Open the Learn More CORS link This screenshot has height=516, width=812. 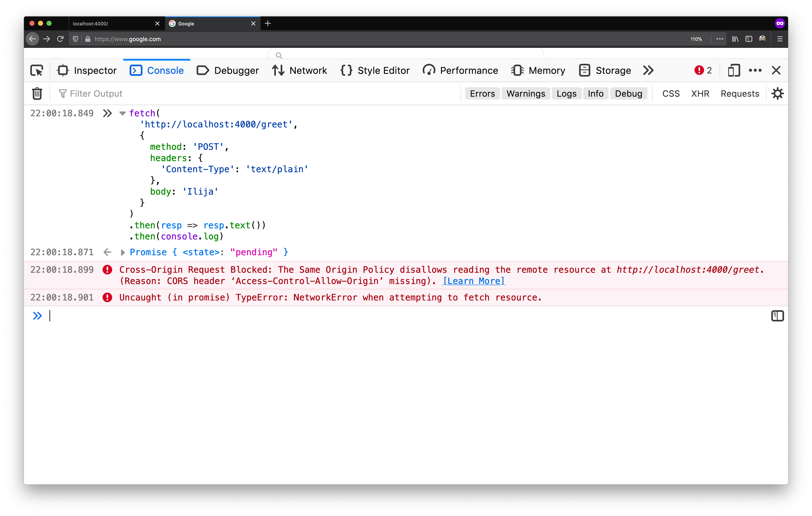coord(473,281)
